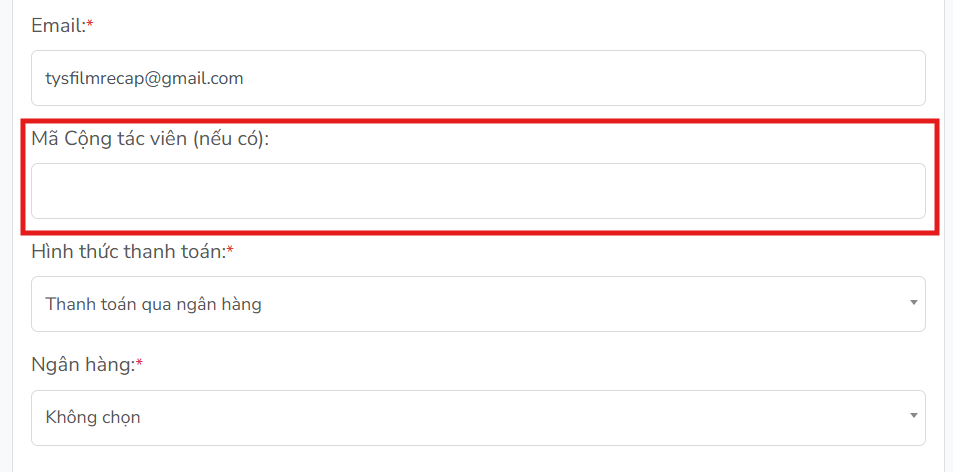The height and width of the screenshot is (472, 953).
Task: Click the 'Hình thức thanh toán:' label
Action: point(129,251)
